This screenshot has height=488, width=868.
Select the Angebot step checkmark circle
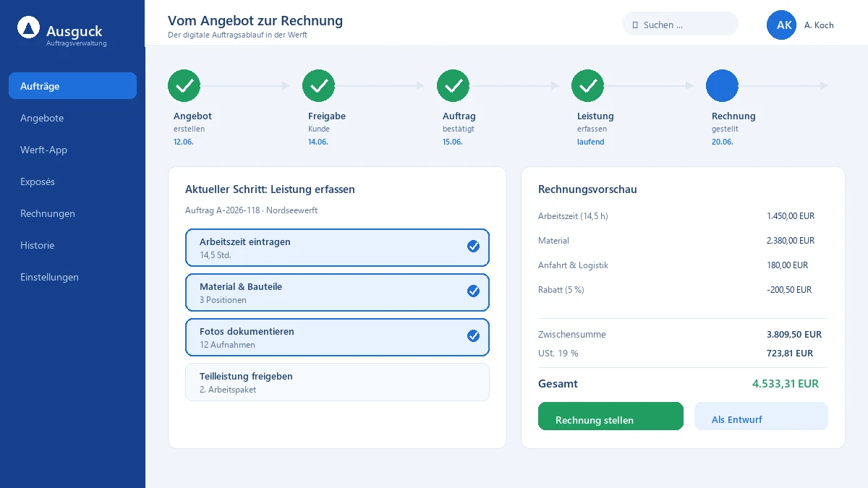pos(184,86)
